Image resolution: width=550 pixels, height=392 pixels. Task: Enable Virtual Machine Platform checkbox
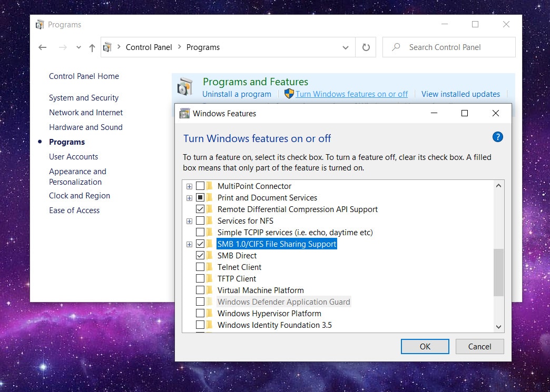(x=200, y=290)
